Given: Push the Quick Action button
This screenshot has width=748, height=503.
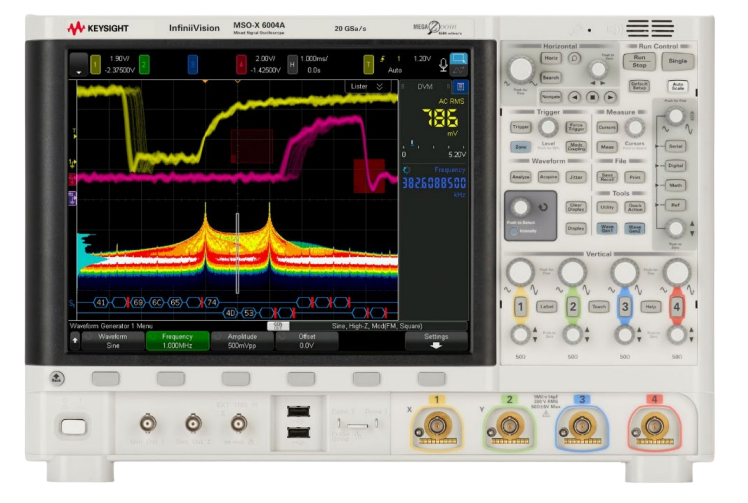Looking at the screenshot, I should coord(635,207).
